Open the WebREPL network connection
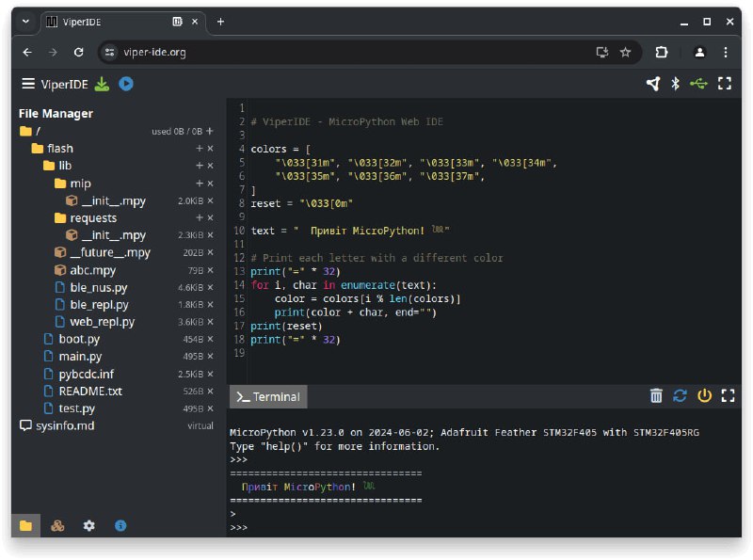753x560 pixels. point(653,83)
